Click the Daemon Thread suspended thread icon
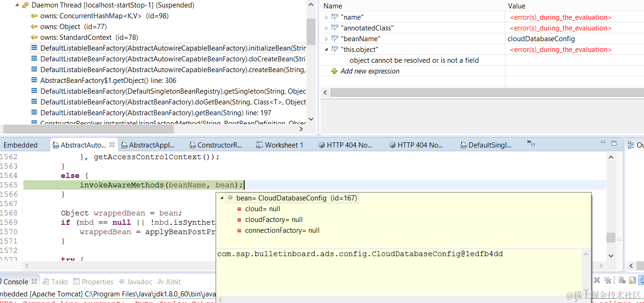Viewport: 644px width, 303px height. pos(25,5)
